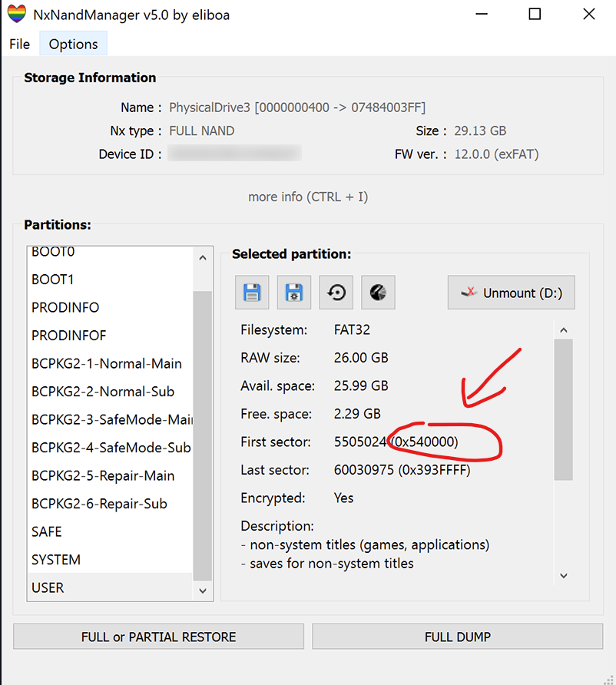Click partitions list scroll up arrow
Viewport: 616px width, 685px height.
203,258
